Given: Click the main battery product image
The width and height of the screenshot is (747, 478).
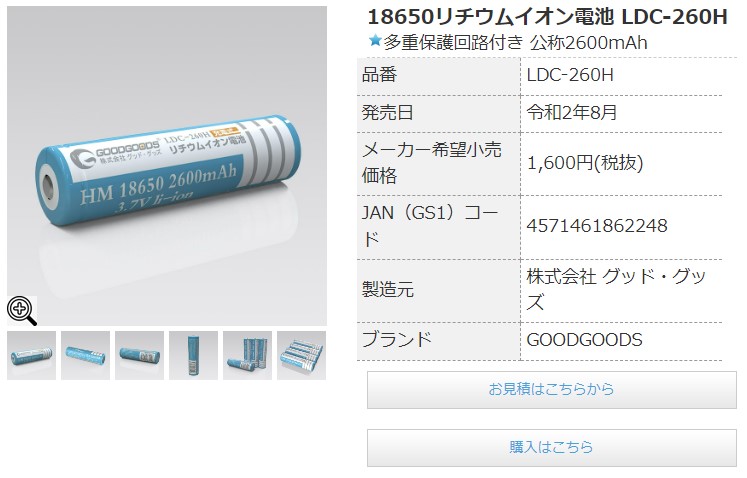Looking at the screenshot, I should coord(167,166).
